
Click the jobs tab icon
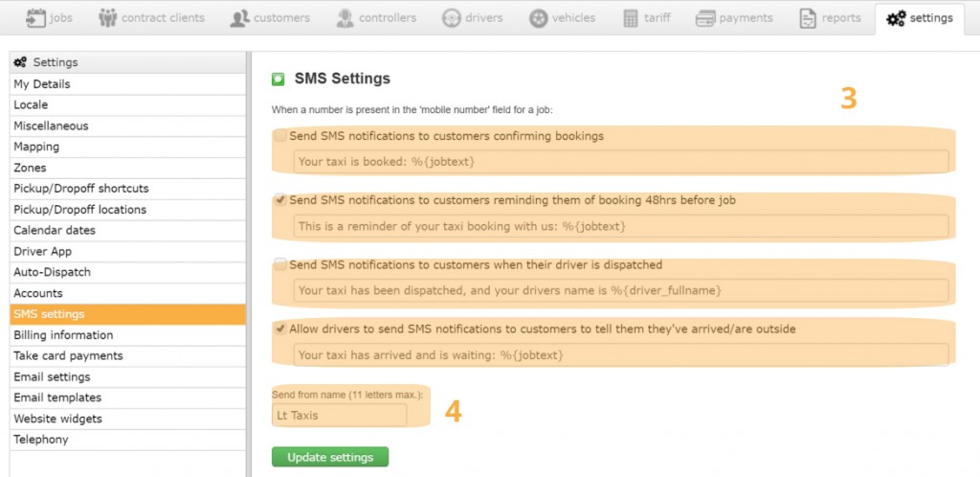tap(33, 18)
